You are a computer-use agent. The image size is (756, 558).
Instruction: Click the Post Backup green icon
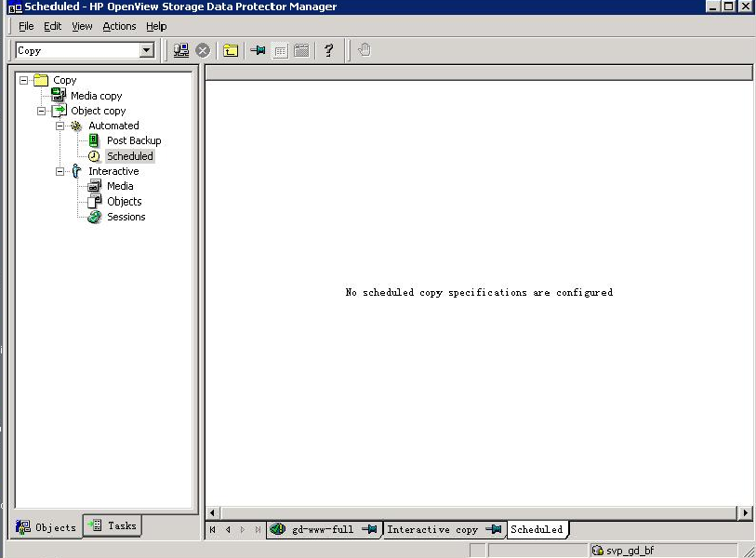tap(94, 140)
